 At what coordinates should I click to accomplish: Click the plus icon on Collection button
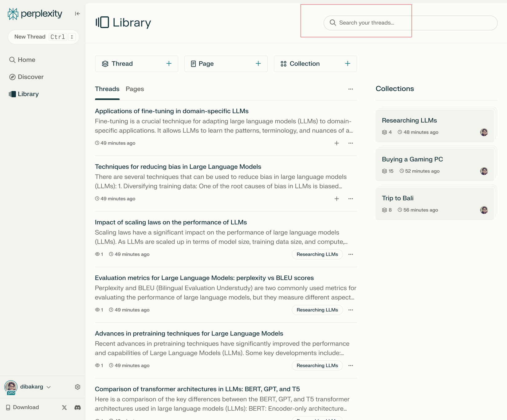tap(348, 64)
